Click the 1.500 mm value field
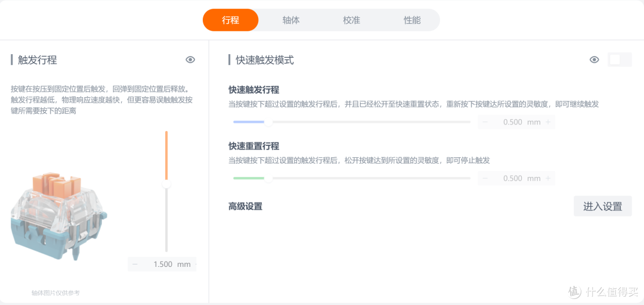This screenshot has width=644, height=305. [x=162, y=264]
